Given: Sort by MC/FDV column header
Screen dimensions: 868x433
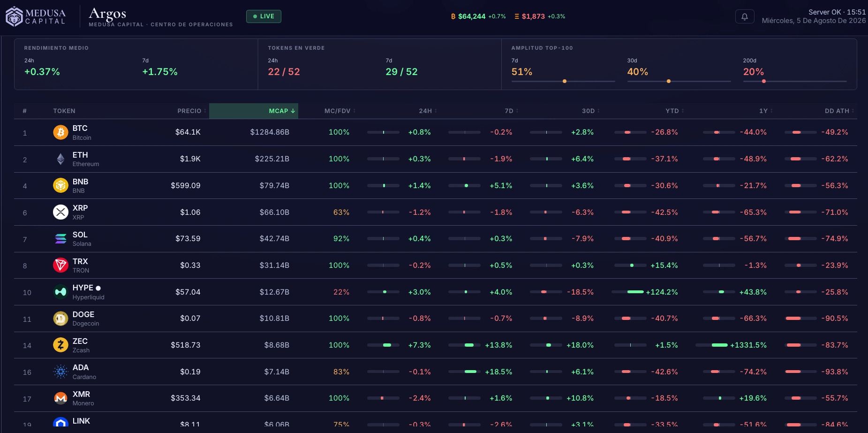Looking at the screenshot, I should click(340, 111).
